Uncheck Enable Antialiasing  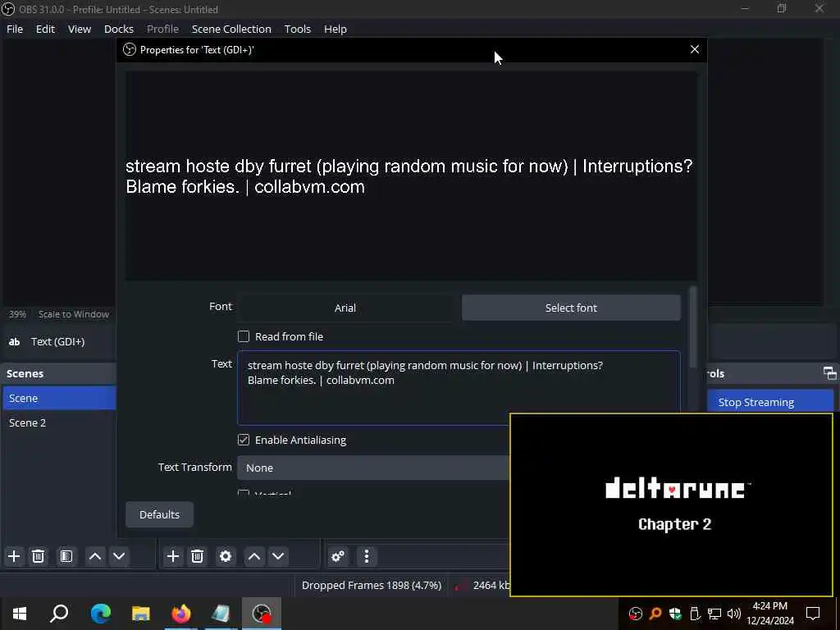(244, 440)
